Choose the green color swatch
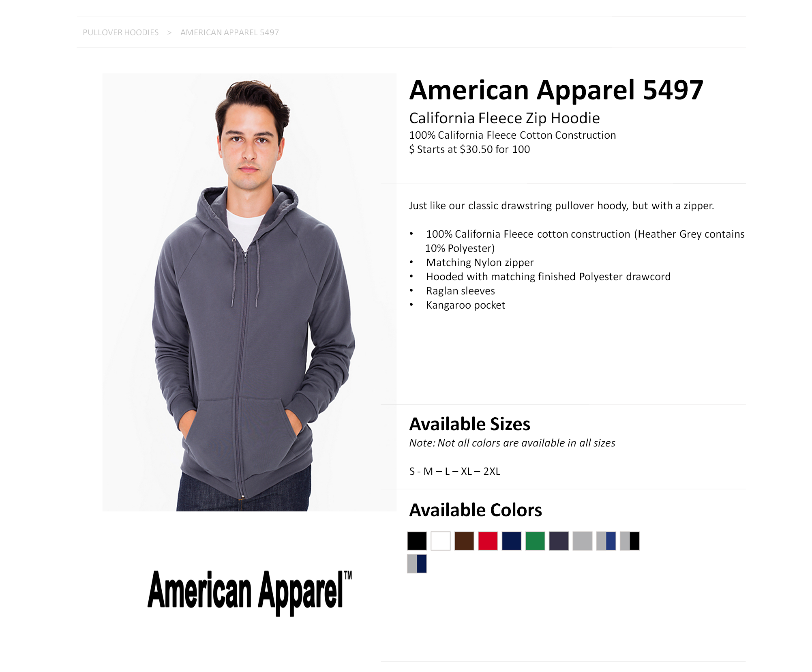The image size is (812, 672). point(535,541)
